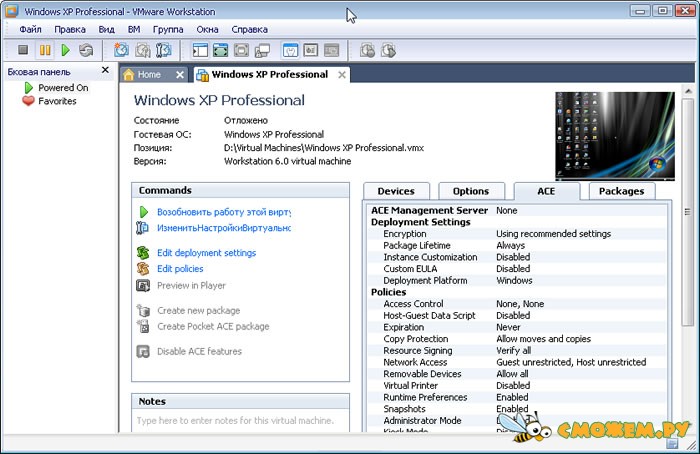The width and height of the screenshot is (700, 454).
Task: Close the Windows XP Professional tab
Action: click(342, 75)
